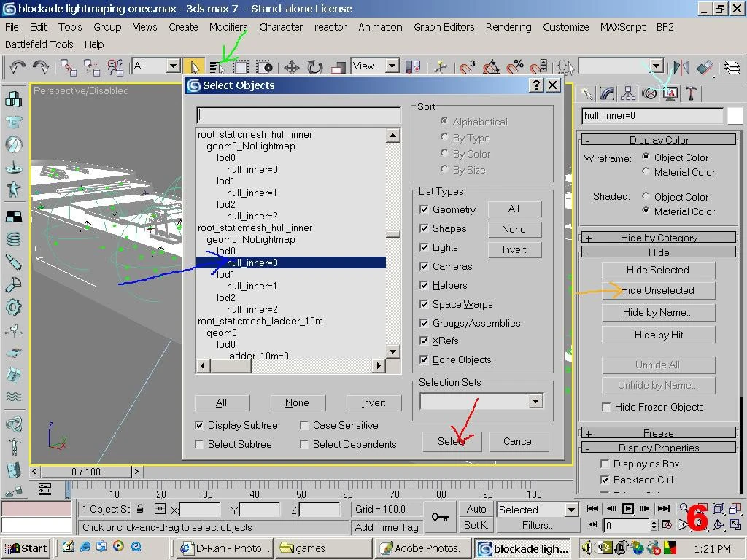Open the Utilities hammer panel tab
Viewport: 747px width, 560px height.
[691, 93]
